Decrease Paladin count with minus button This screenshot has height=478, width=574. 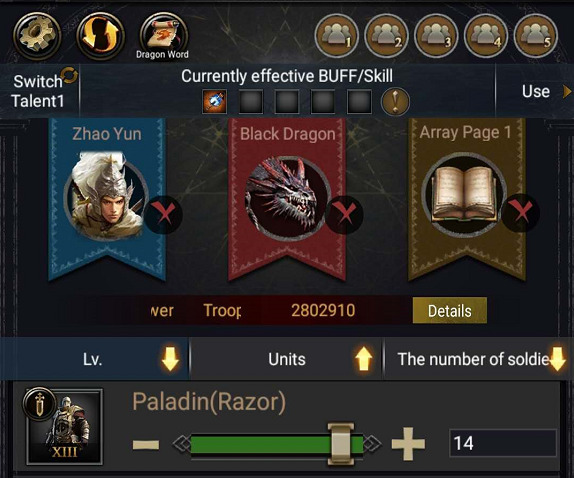[146, 445]
